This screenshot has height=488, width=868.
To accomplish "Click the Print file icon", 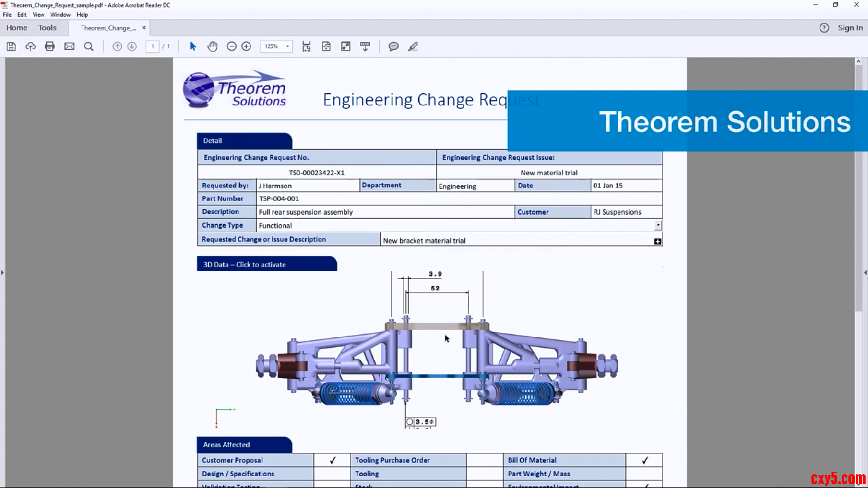I will [x=49, y=46].
